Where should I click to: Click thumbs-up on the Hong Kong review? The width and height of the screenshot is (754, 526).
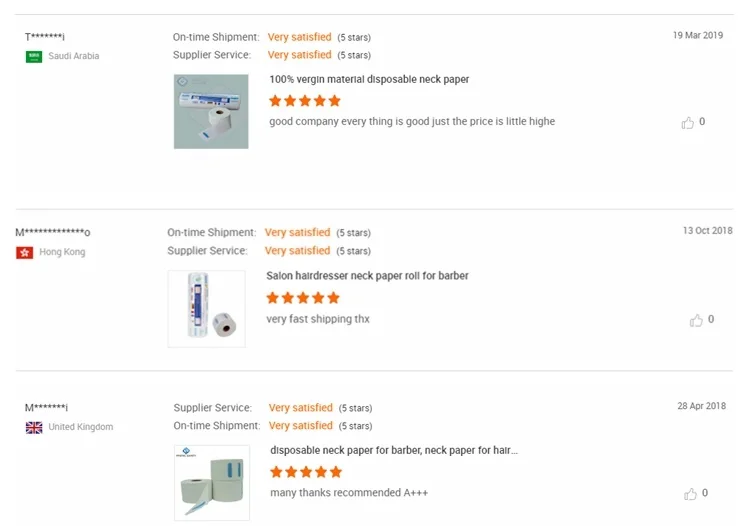click(697, 321)
